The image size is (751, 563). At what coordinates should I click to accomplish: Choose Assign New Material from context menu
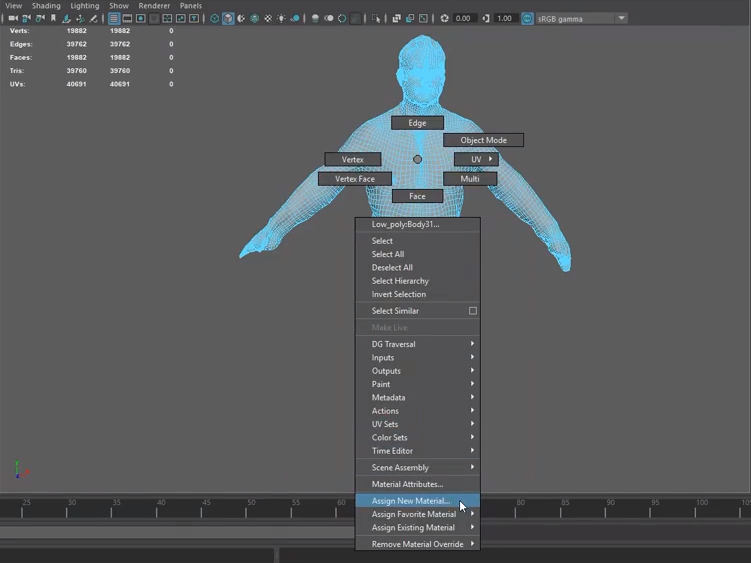[x=410, y=501]
